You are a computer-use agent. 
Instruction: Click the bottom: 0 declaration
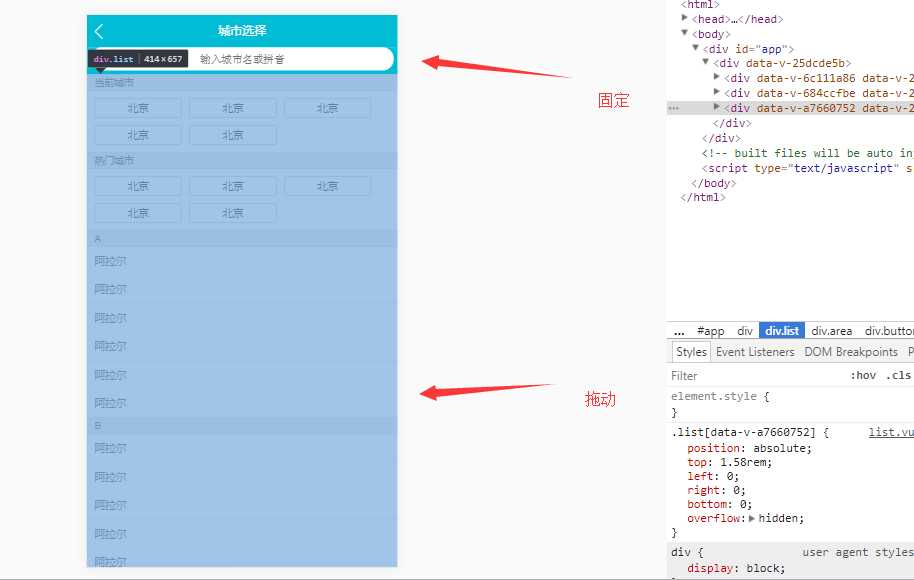click(x=720, y=504)
